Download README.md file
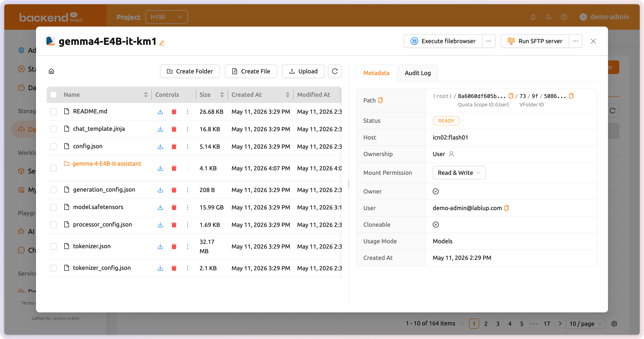This screenshot has height=339, width=644. pos(160,112)
